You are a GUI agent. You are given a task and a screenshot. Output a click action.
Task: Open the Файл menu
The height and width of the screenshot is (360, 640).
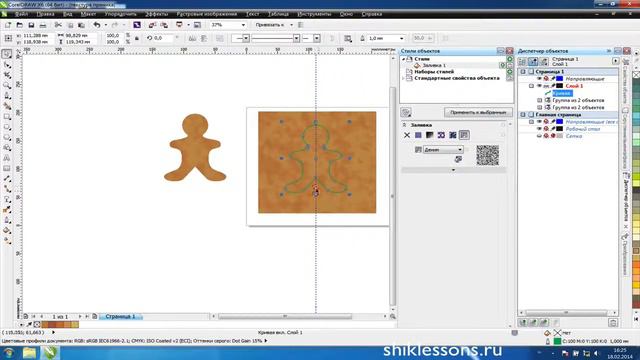[21, 14]
